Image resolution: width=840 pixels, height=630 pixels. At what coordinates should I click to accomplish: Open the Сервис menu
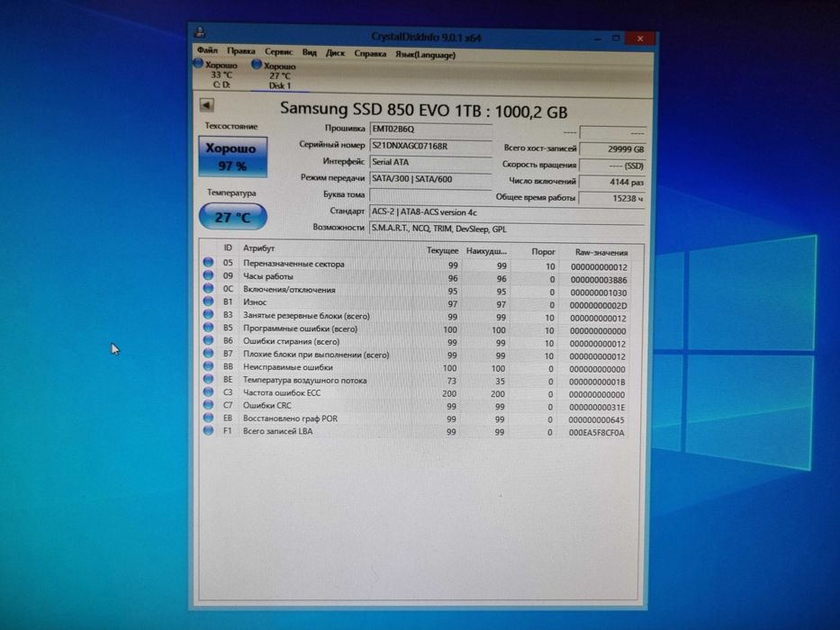point(278,52)
